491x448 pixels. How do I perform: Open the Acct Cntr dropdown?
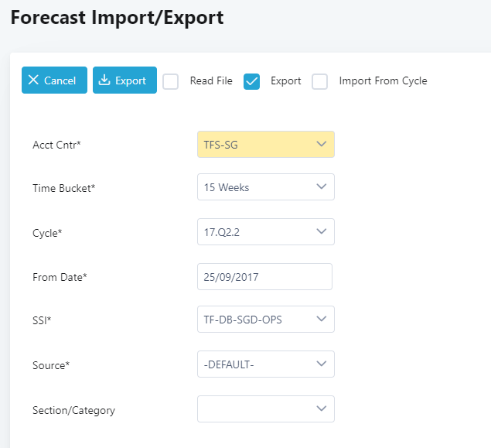point(265,145)
